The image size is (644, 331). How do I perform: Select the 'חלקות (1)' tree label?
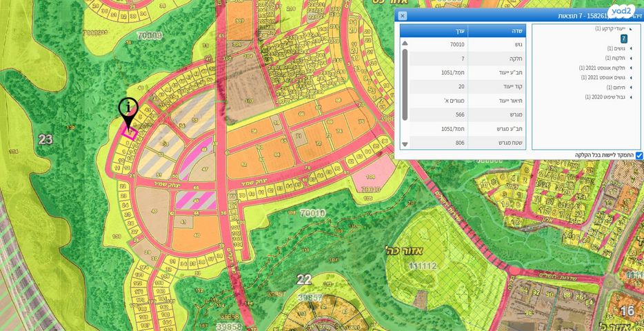pos(615,59)
